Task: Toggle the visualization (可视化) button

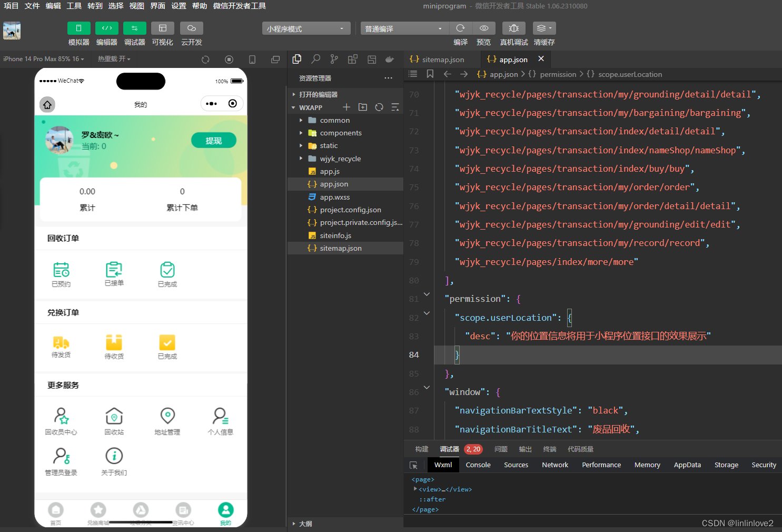Action: [x=162, y=28]
